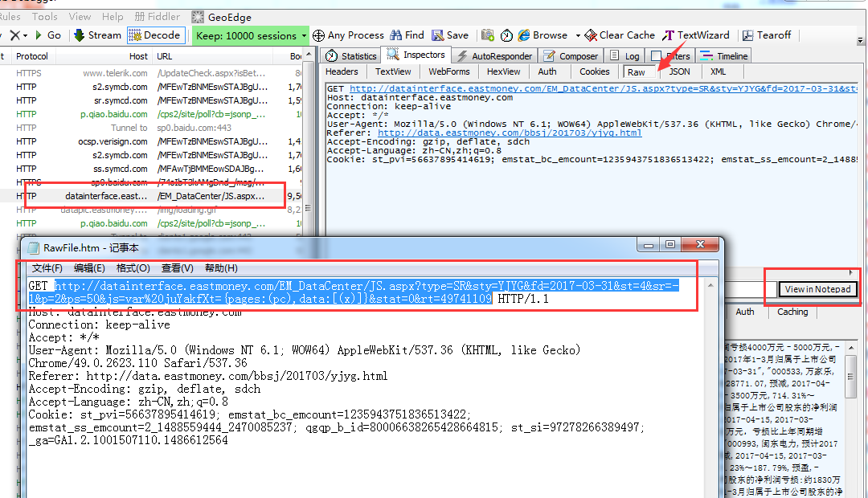Image resolution: width=868 pixels, height=498 pixels.
Task: Open the TextWizard tool
Action: (x=696, y=35)
